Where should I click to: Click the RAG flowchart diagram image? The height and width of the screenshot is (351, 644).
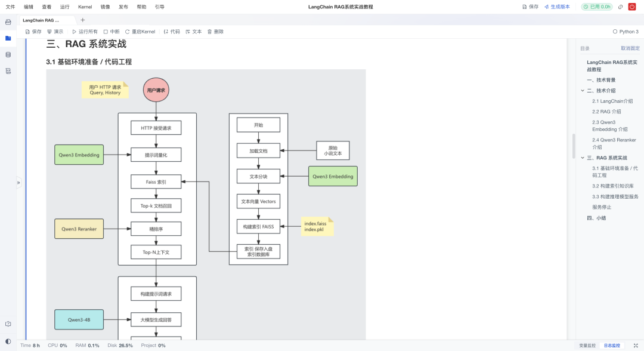206,205
